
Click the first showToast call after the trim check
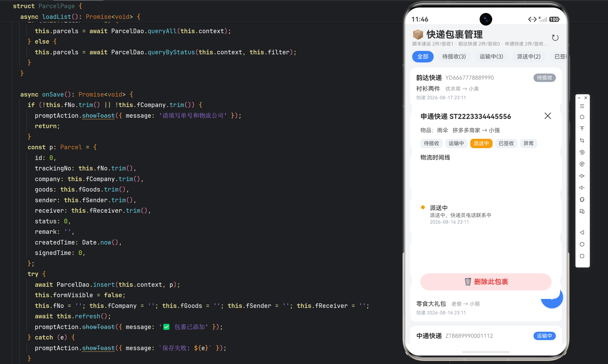coord(98,115)
